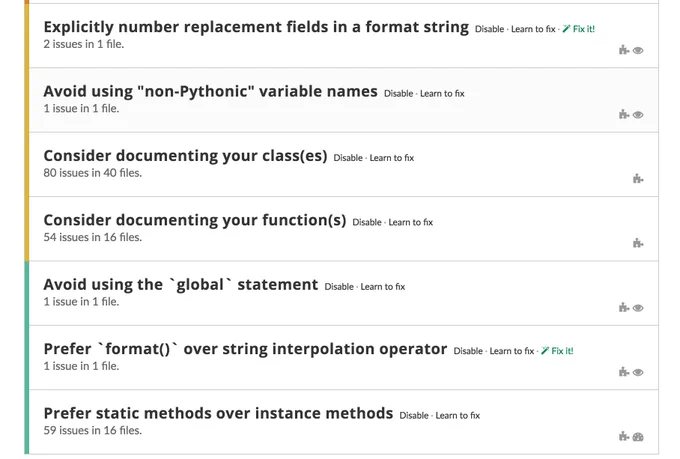Click puzzle icon in 'Explicitly number replacement fields' row
The width and height of the screenshot is (680, 459).
[624, 50]
